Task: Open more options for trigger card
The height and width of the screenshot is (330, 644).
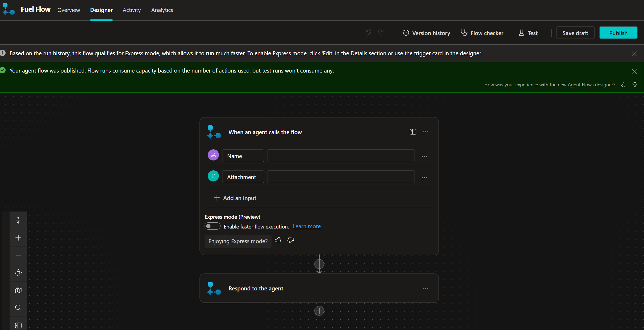Action: 426,132
